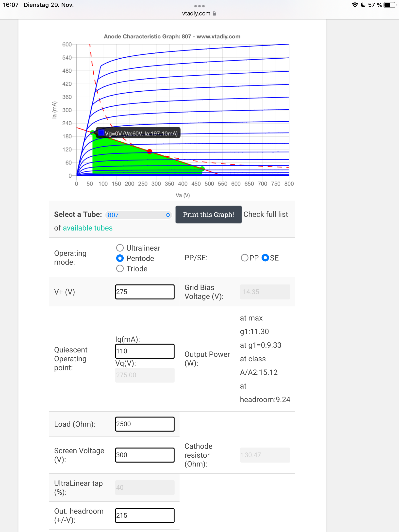Select the Triode operating mode
This screenshot has width=399, height=532.
pyautogui.click(x=120, y=268)
